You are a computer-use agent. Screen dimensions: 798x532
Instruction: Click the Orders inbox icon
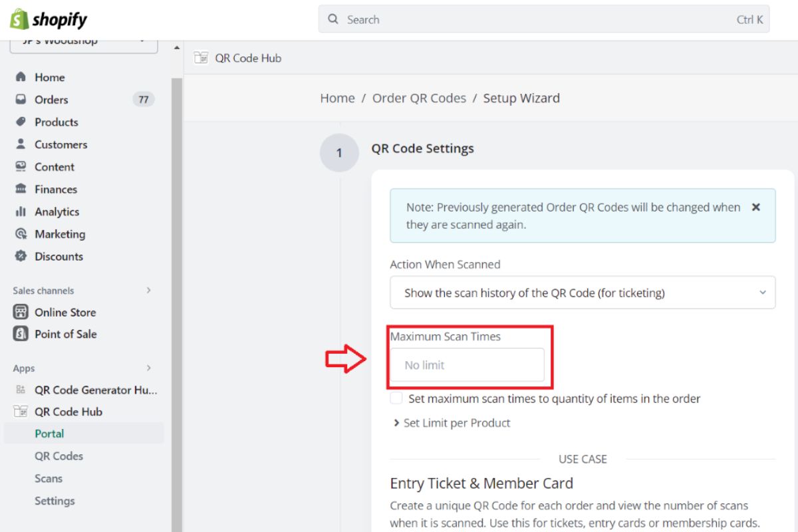tap(21, 100)
